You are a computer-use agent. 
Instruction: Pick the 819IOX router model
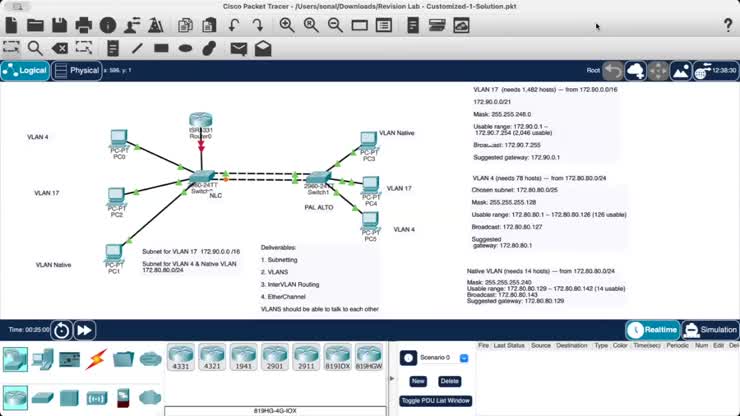click(337, 357)
